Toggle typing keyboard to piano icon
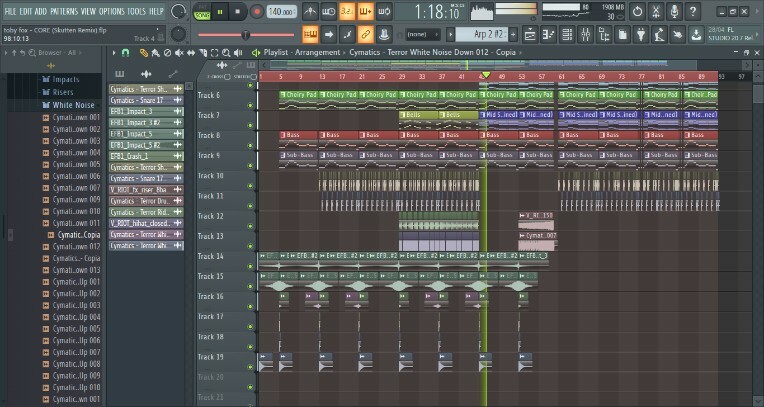The image size is (764, 407). click(x=310, y=35)
